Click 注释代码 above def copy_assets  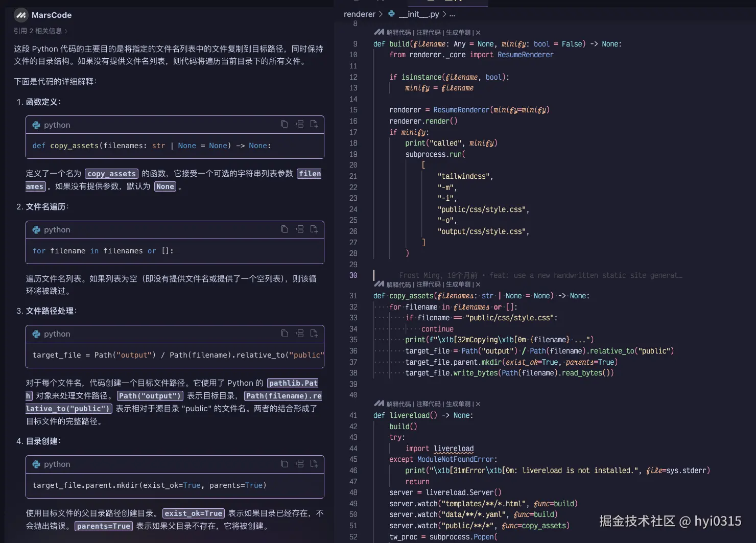click(x=429, y=285)
